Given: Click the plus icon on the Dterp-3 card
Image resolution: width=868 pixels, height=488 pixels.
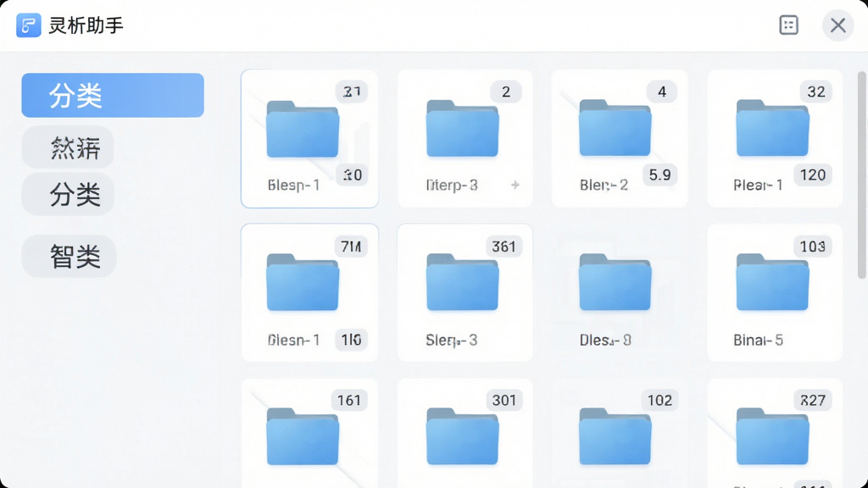Looking at the screenshot, I should [515, 185].
